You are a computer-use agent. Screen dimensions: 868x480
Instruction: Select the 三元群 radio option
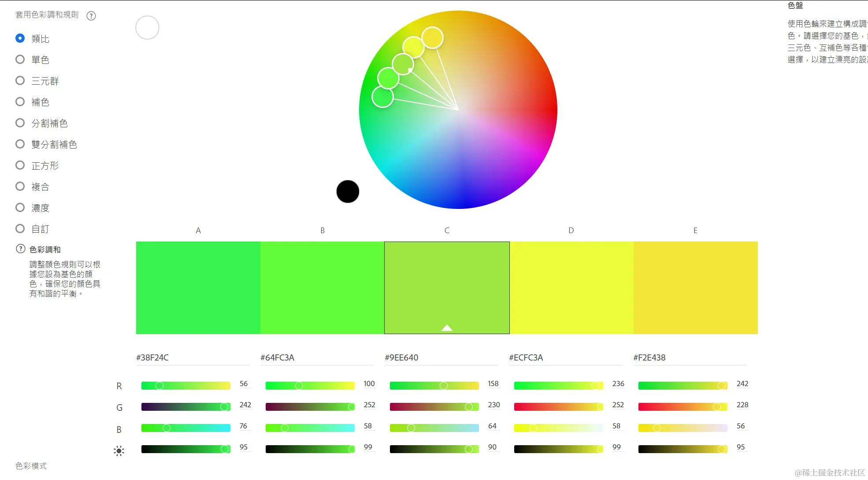pyautogui.click(x=20, y=80)
